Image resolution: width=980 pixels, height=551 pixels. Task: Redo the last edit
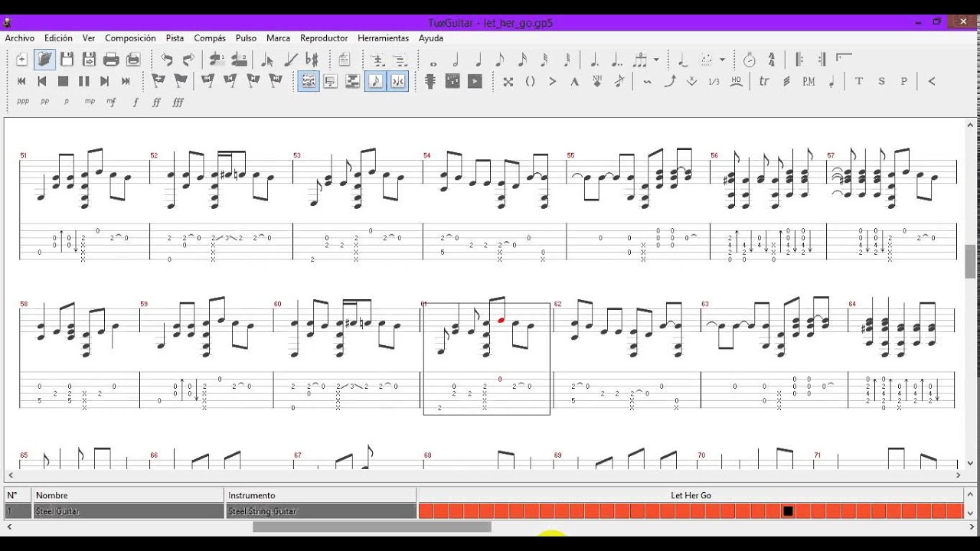click(188, 59)
